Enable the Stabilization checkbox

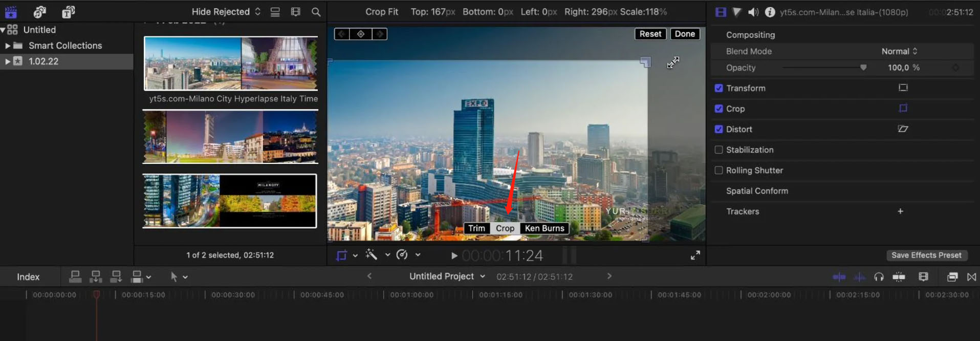pos(718,150)
